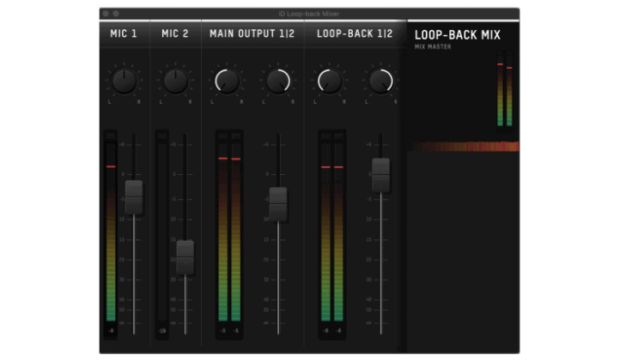Click the MIC 1 pan knob
The image size is (644, 361).
click(125, 81)
